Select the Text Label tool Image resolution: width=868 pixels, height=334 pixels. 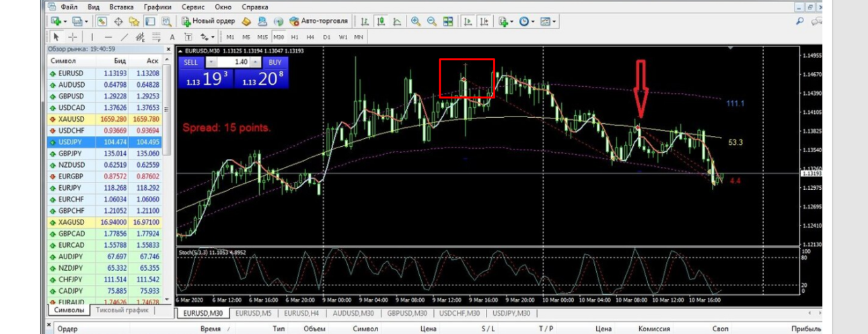coord(188,37)
